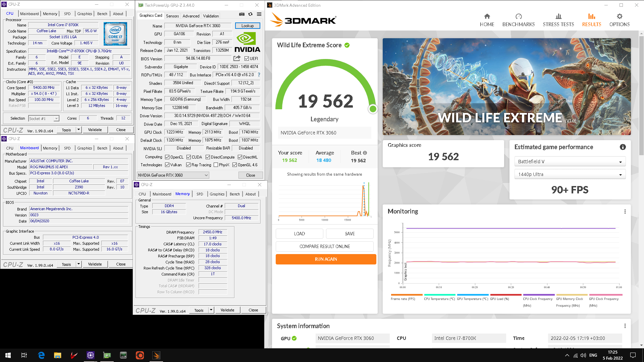Open Windows Start menu

(x=8, y=355)
